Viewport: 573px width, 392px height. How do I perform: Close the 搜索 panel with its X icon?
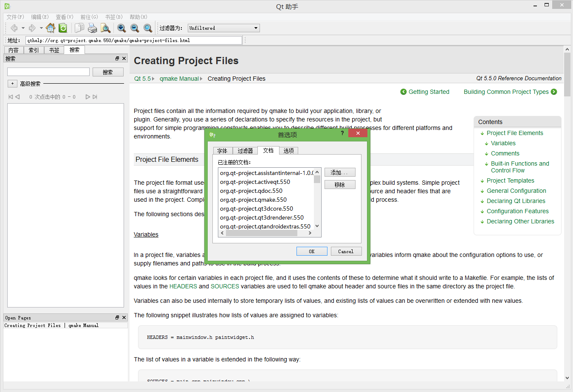pyautogui.click(x=124, y=59)
